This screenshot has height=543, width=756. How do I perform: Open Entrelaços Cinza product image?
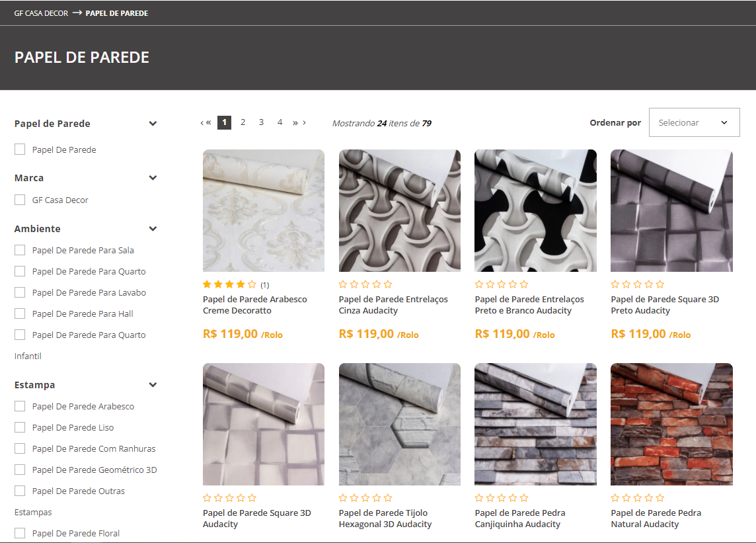[x=400, y=210]
